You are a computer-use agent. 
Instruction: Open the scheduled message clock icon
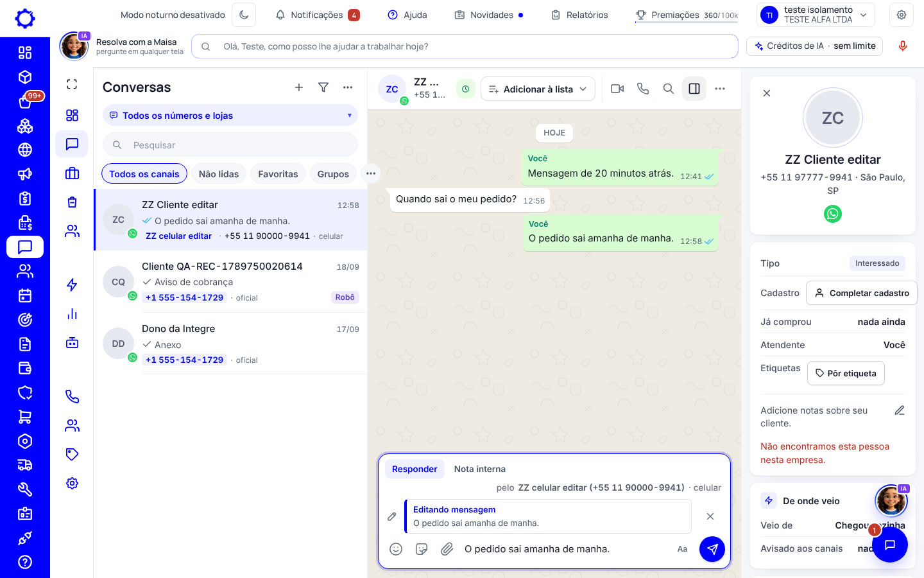(466, 89)
